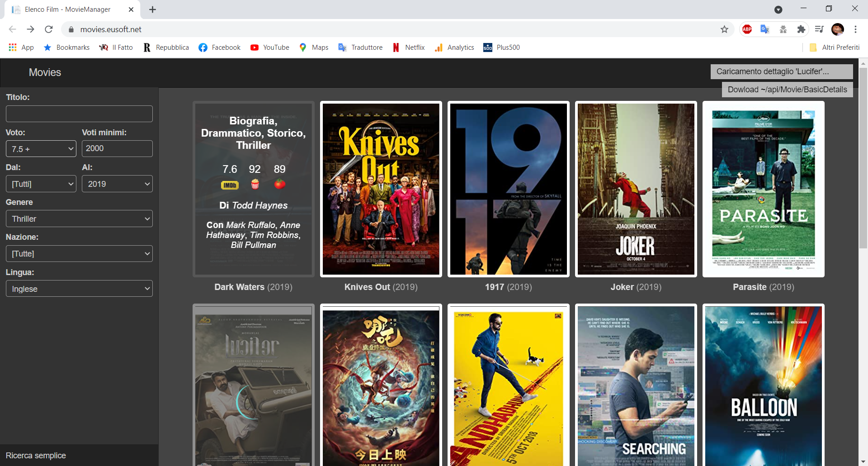Click the site lock security icon

tap(71, 29)
